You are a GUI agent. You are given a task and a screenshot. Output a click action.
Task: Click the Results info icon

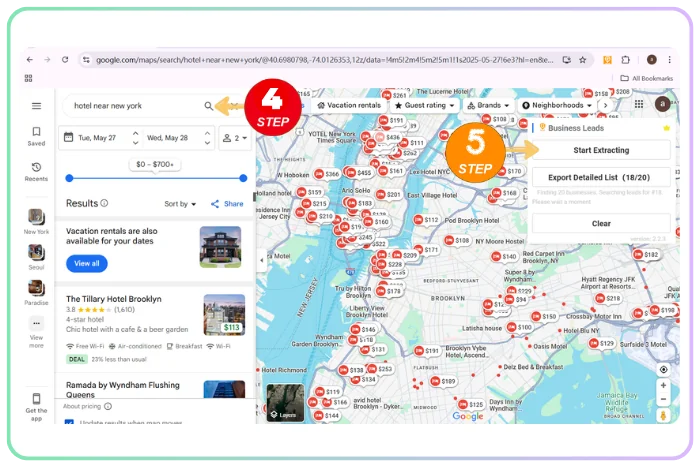tap(104, 203)
